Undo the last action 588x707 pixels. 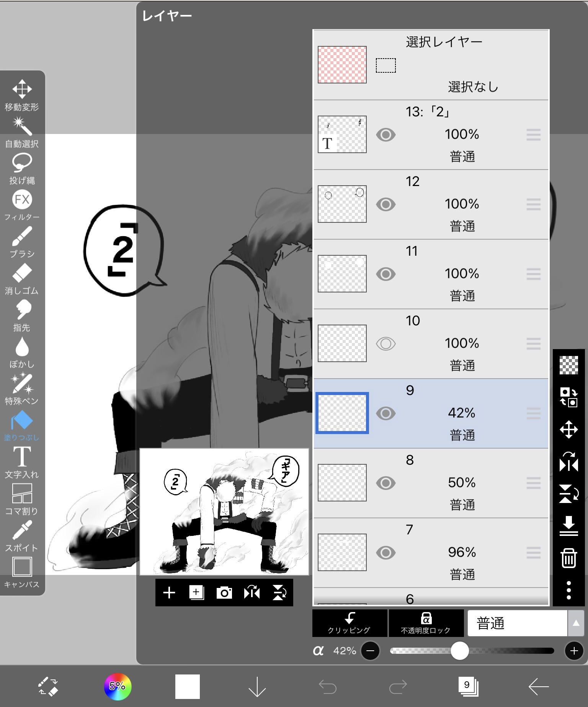point(328,687)
